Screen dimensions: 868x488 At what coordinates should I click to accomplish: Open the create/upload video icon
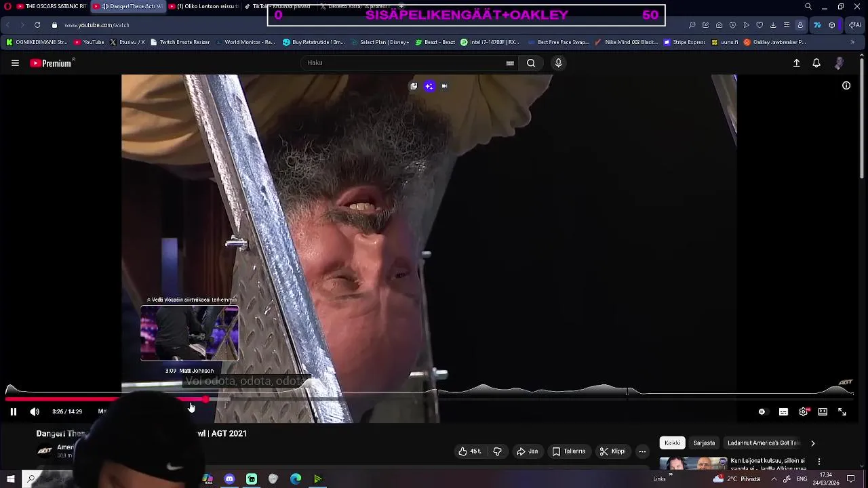797,63
